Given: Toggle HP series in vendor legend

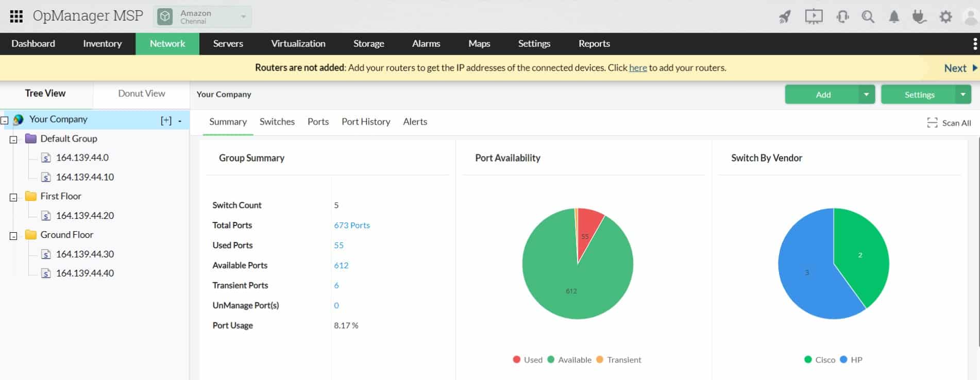Looking at the screenshot, I should point(851,360).
